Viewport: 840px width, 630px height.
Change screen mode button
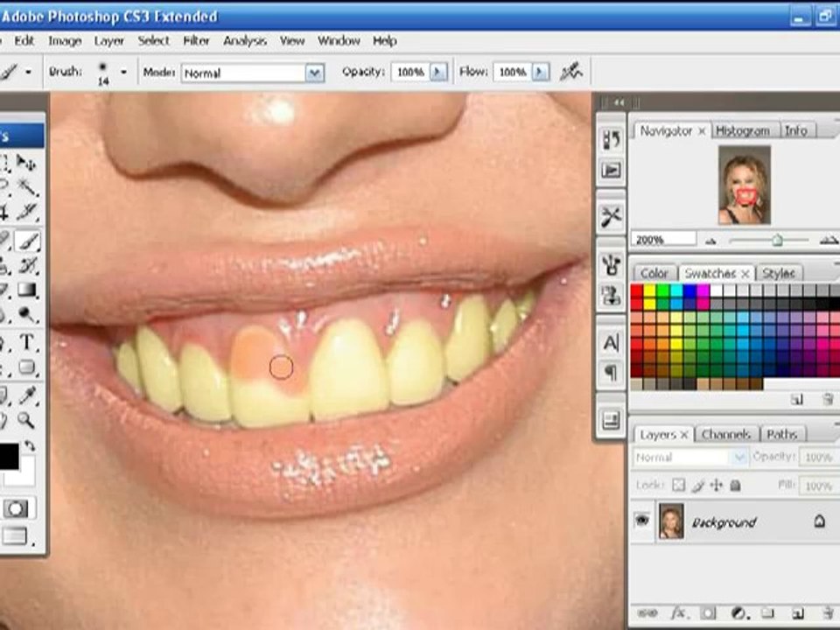tap(15, 535)
